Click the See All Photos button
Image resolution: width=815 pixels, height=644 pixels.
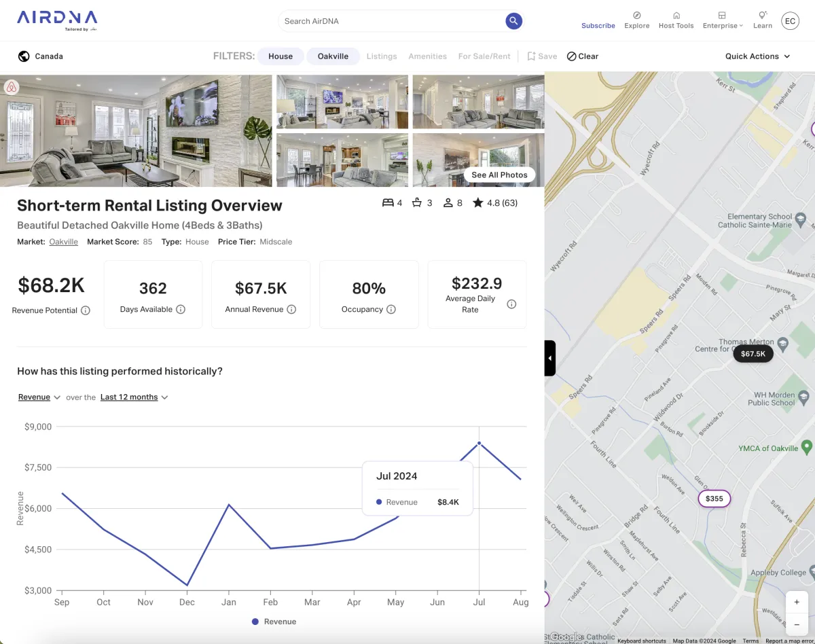[x=499, y=175]
